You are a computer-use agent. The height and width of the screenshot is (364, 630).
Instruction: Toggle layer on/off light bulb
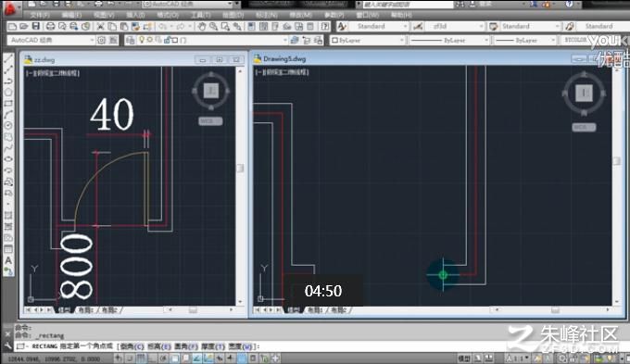[x=142, y=40]
